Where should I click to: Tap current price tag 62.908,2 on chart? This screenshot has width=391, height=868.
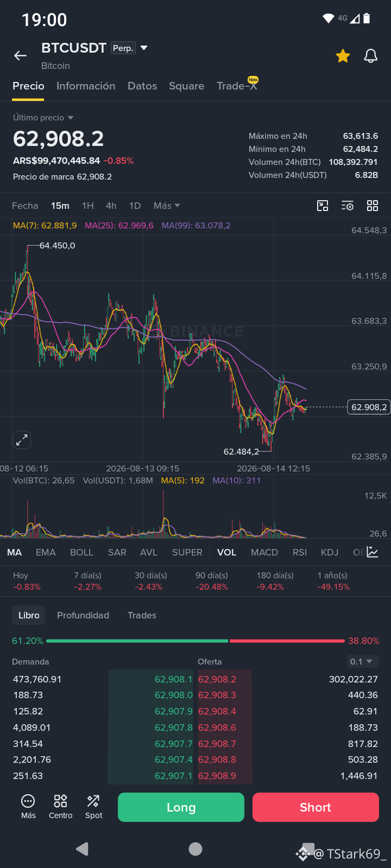369,407
